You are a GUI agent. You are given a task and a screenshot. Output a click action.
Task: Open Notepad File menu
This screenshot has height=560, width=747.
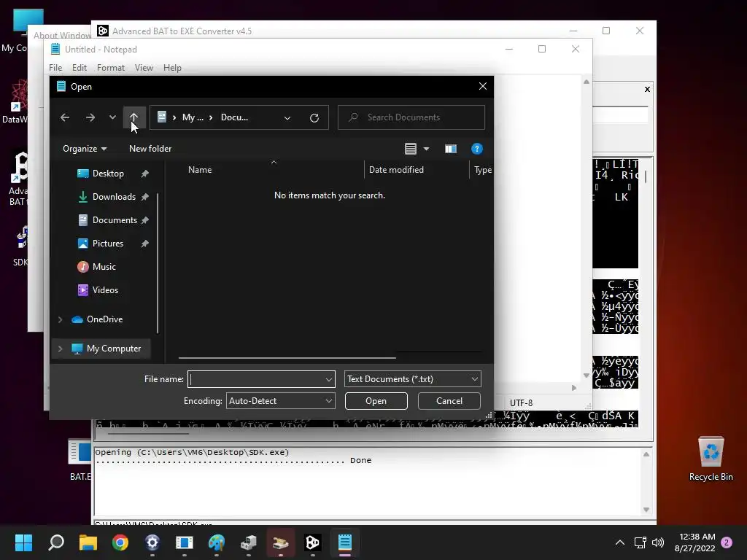tap(55, 68)
